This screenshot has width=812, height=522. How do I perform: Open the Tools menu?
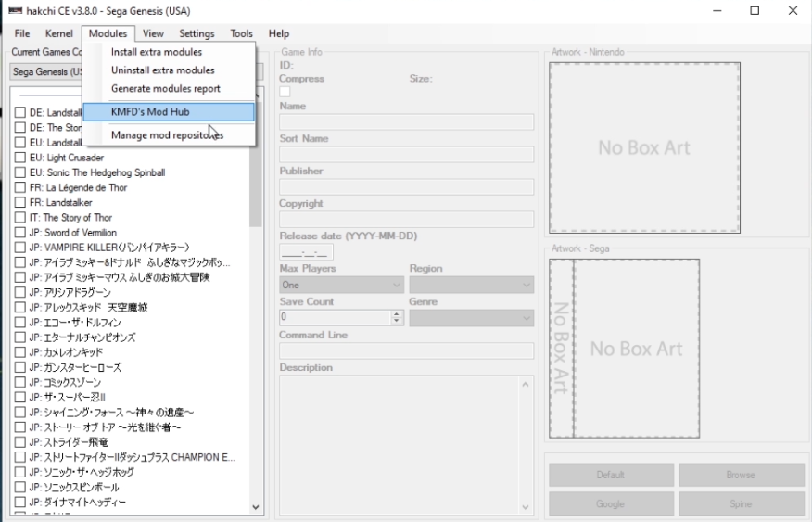pyautogui.click(x=241, y=33)
